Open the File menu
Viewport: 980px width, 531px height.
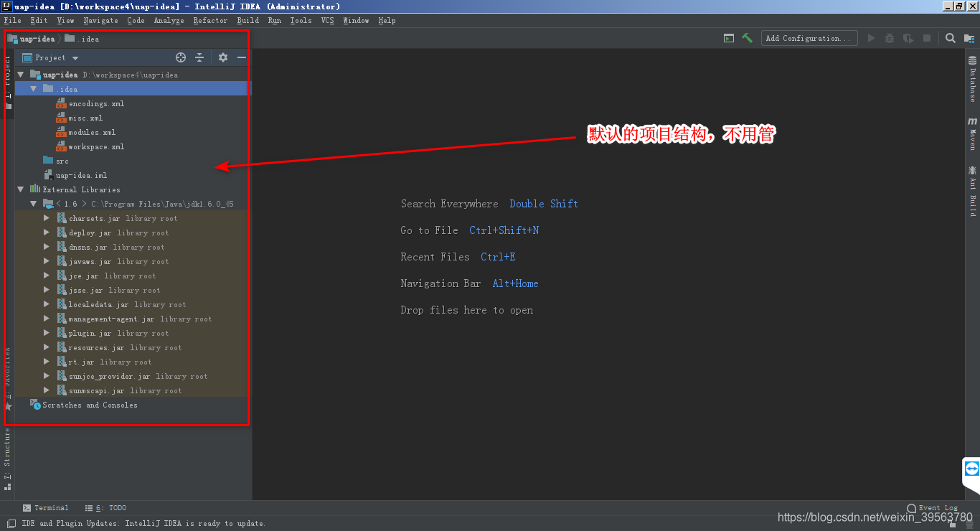[12, 20]
